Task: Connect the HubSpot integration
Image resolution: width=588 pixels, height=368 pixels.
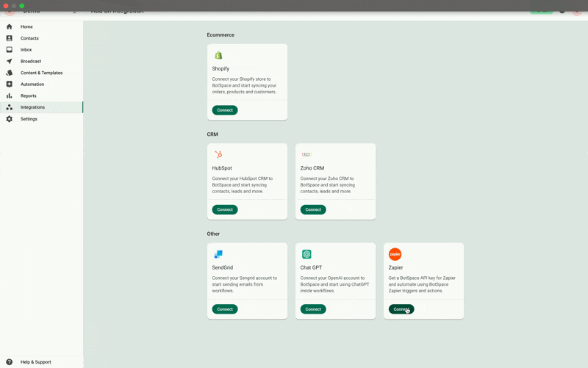Action: [225, 209]
